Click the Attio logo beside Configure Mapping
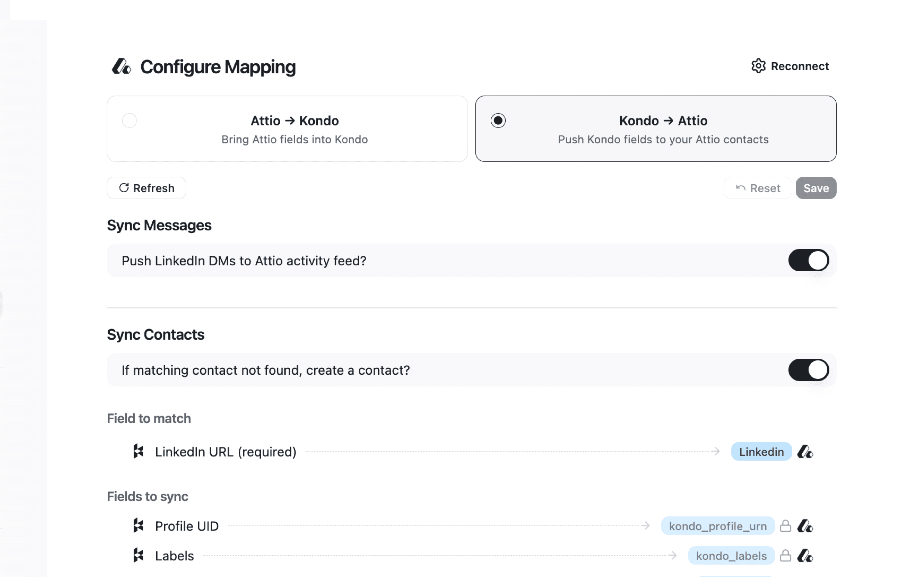924x577 pixels. [x=121, y=67]
